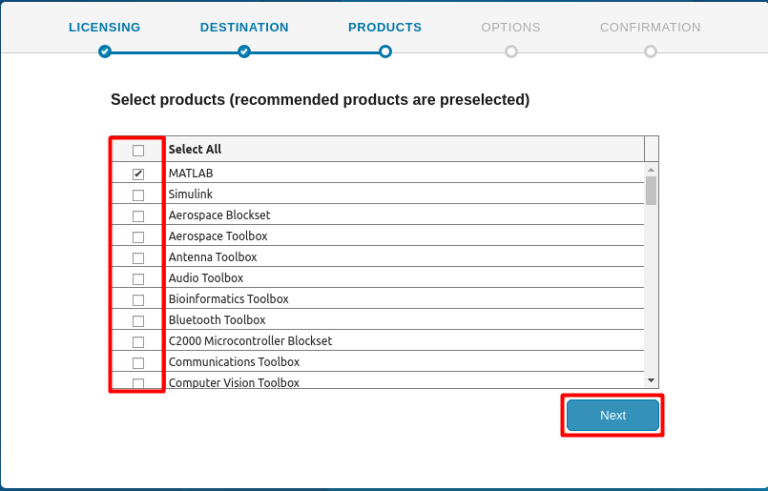Screen dimensions: 768x491
Task: Toggle the Select All checkbox
Action: [138, 150]
